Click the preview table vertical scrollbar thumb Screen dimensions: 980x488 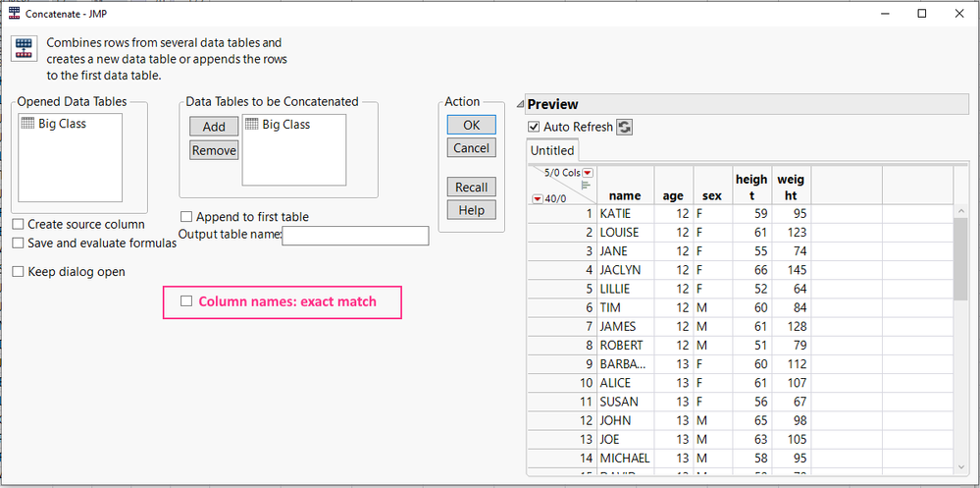960,257
